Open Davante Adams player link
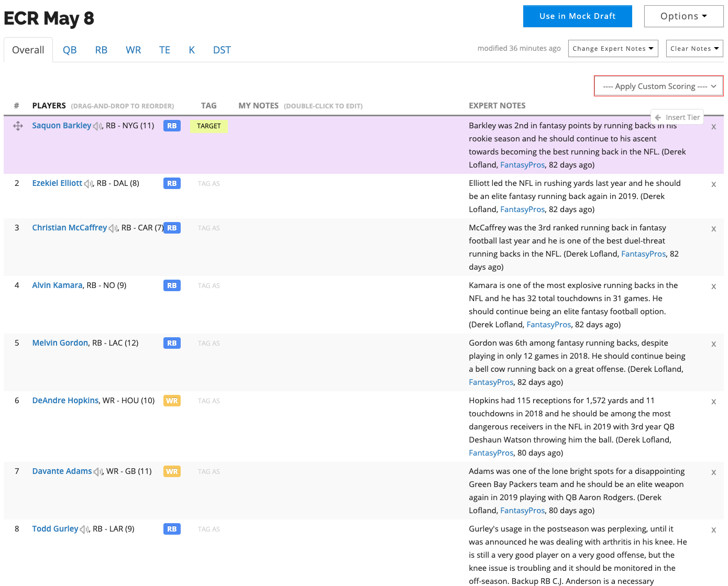The width and height of the screenshot is (728, 586). (62, 471)
